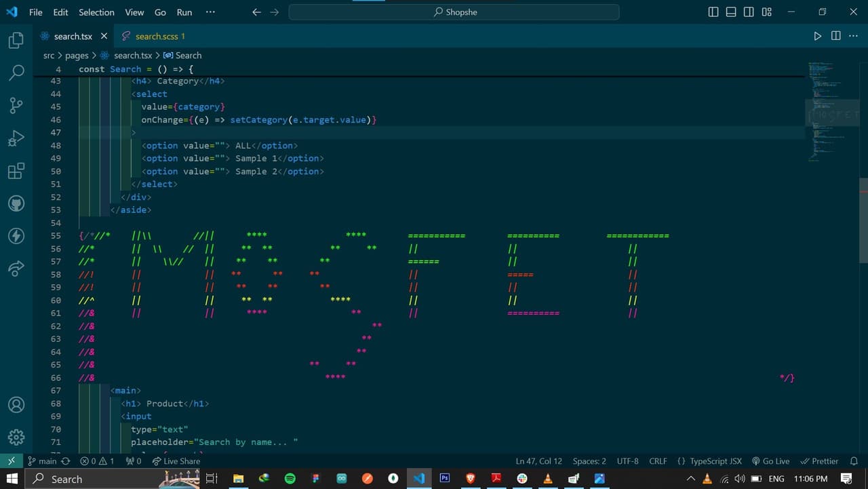Open the Manage gear icon
Image resolution: width=868 pixels, height=489 pixels.
[16, 437]
